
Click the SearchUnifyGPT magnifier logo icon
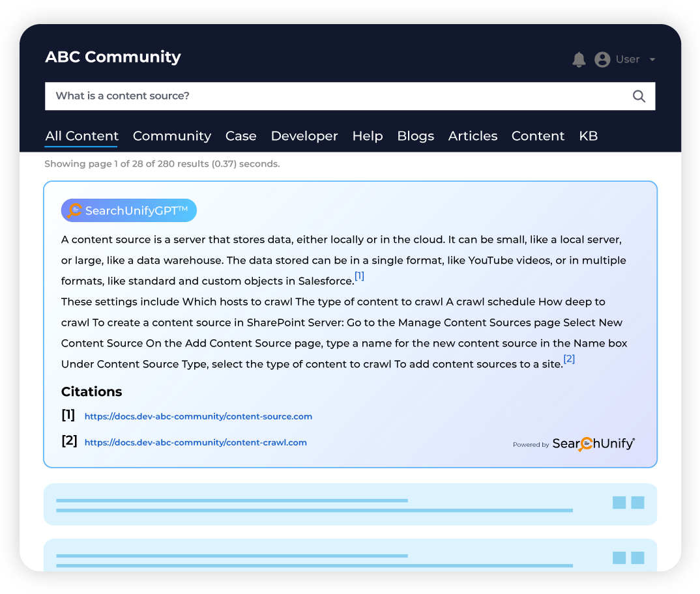[74, 210]
